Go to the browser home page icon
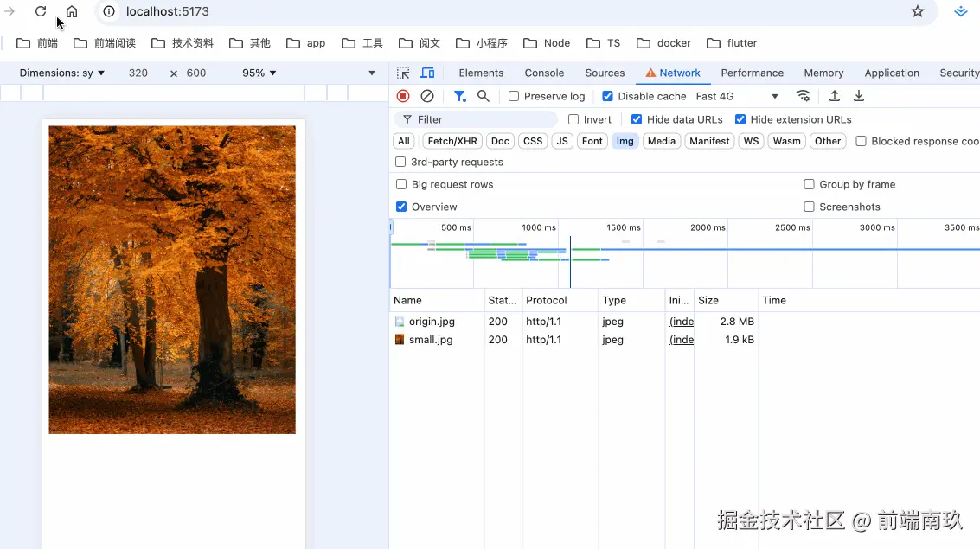Image resolution: width=980 pixels, height=549 pixels. 72,11
